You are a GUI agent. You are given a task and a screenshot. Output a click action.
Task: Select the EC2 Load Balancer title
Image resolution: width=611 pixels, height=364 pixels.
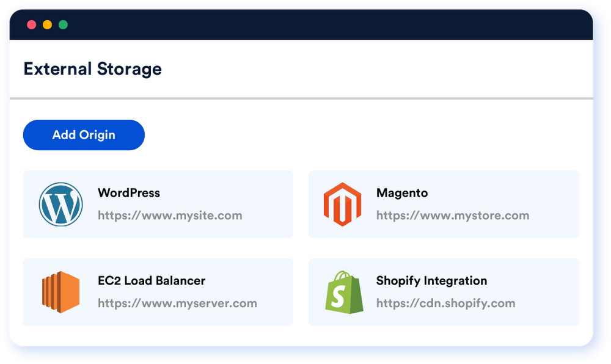152,281
